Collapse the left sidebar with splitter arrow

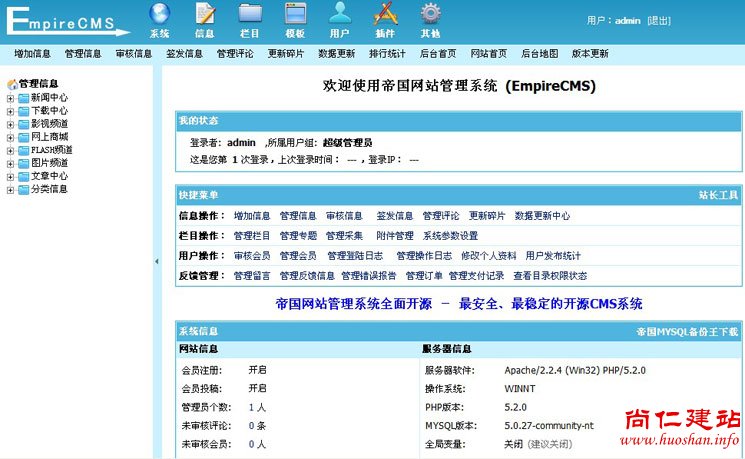coord(155,261)
